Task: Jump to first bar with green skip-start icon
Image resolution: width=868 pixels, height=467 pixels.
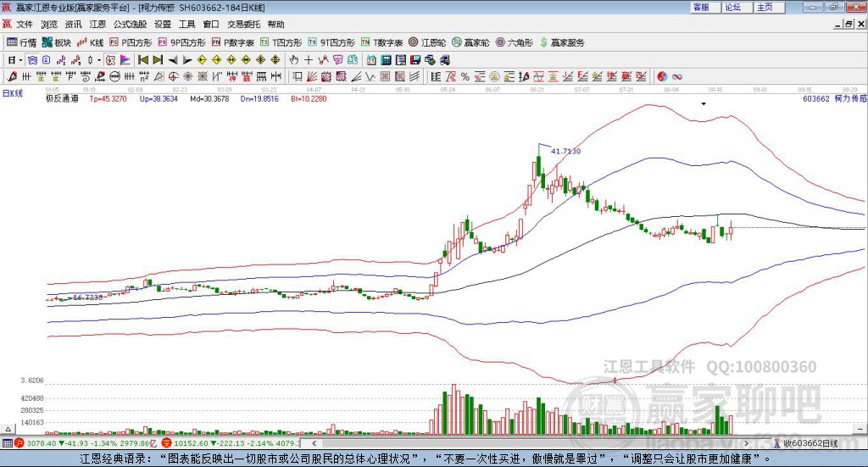Action: pos(142,60)
